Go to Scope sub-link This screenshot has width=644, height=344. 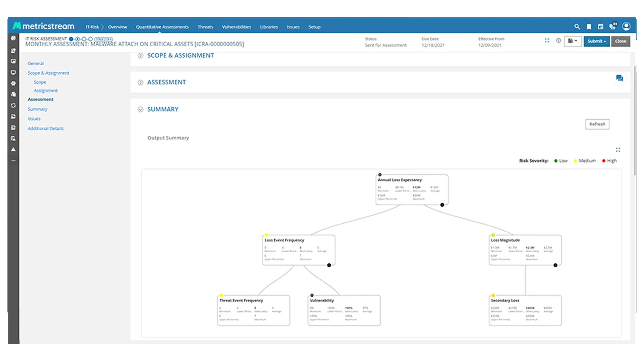[x=40, y=82]
